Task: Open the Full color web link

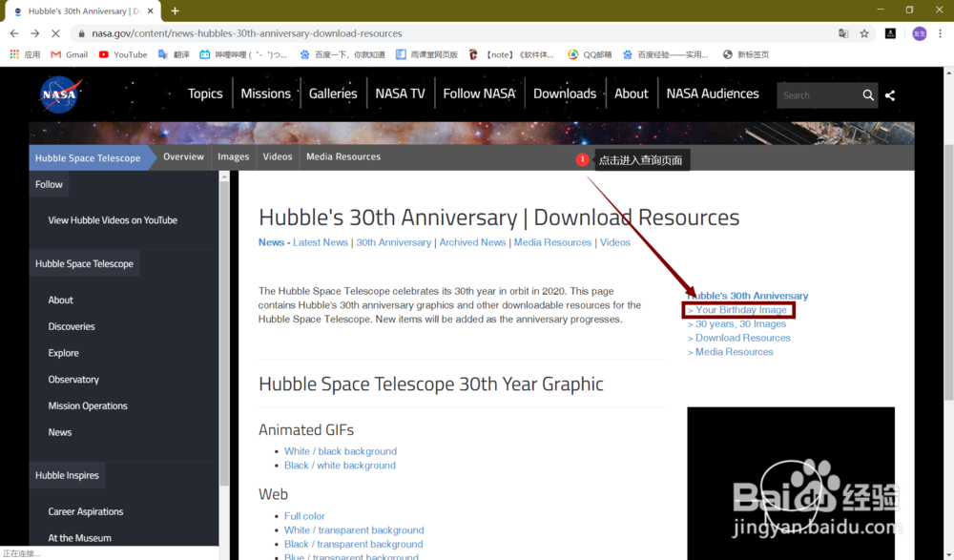Action: click(304, 516)
